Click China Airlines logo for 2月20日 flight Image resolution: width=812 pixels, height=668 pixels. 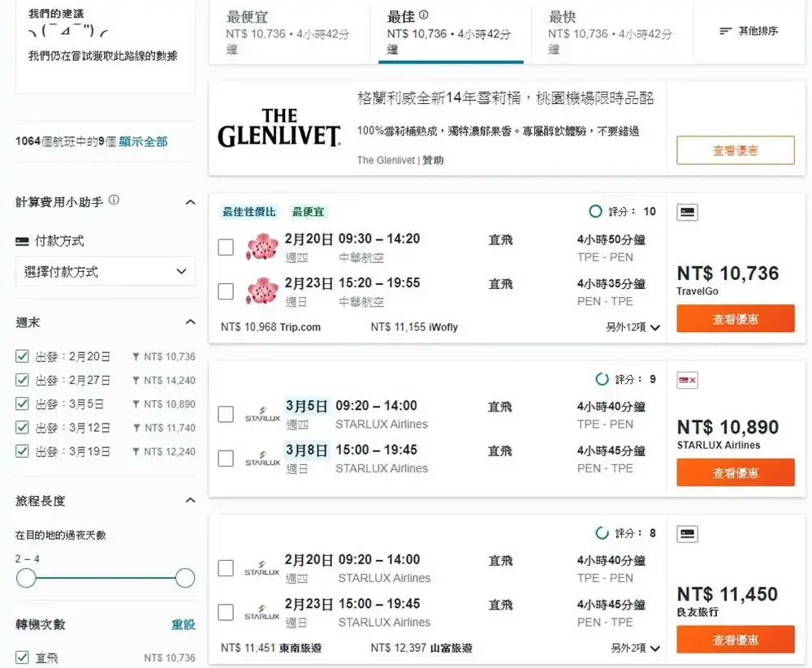tap(262, 247)
